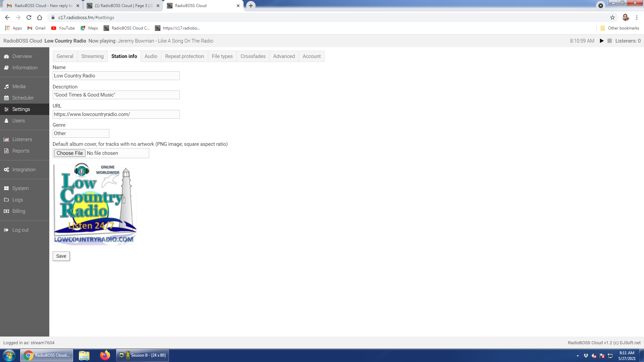Click the station Name input field

click(x=116, y=76)
